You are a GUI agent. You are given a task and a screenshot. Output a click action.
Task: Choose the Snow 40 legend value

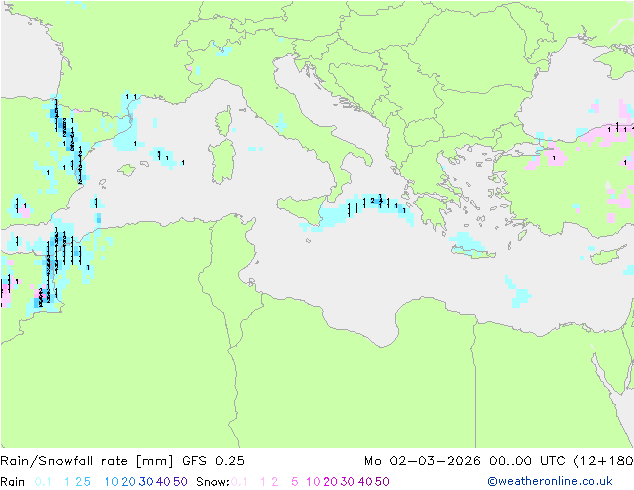pyautogui.click(x=365, y=482)
